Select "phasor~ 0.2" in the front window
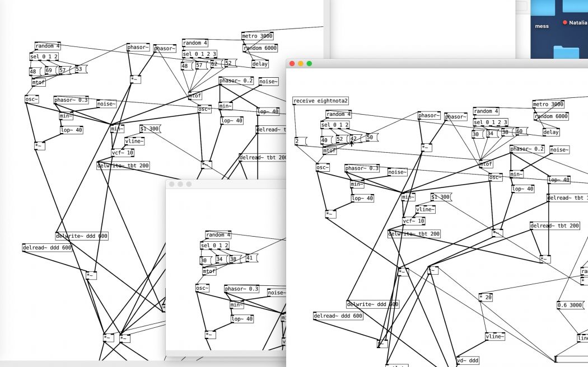This screenshot has width=588, height=367. [528, 149]
